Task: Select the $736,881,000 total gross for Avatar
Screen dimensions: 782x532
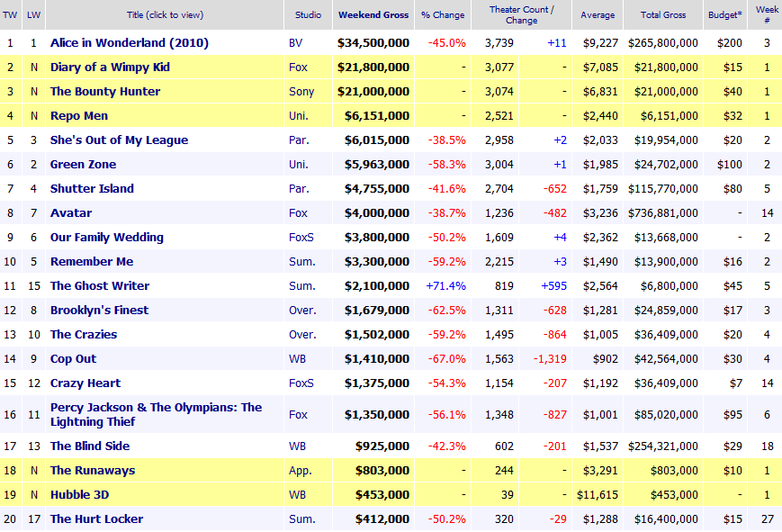Action: pos(663,213)
